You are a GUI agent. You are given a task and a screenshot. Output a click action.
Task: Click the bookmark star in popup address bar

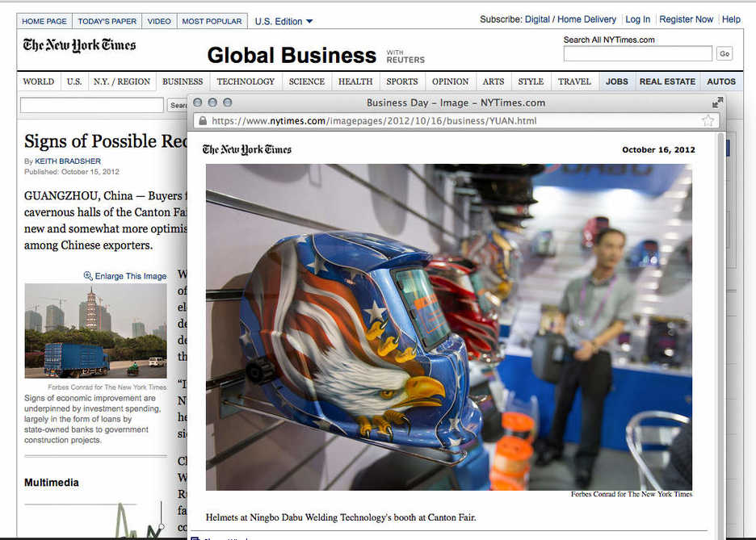coord(708,120)
